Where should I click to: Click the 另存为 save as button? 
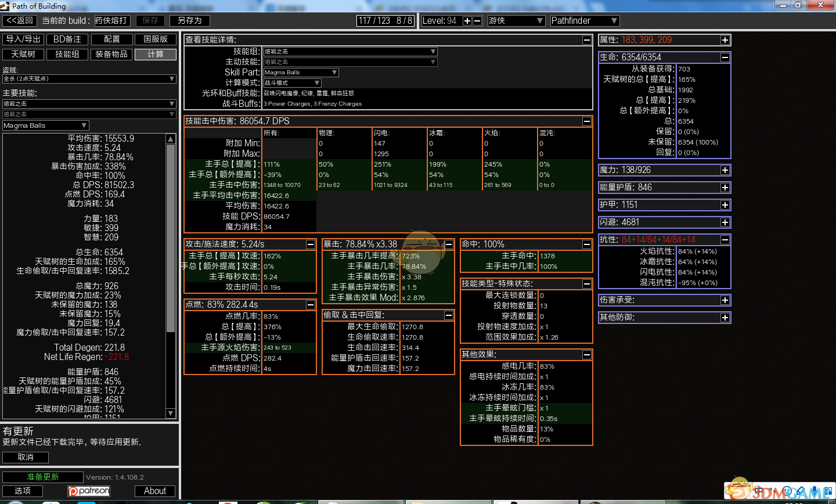click(189, 20)
